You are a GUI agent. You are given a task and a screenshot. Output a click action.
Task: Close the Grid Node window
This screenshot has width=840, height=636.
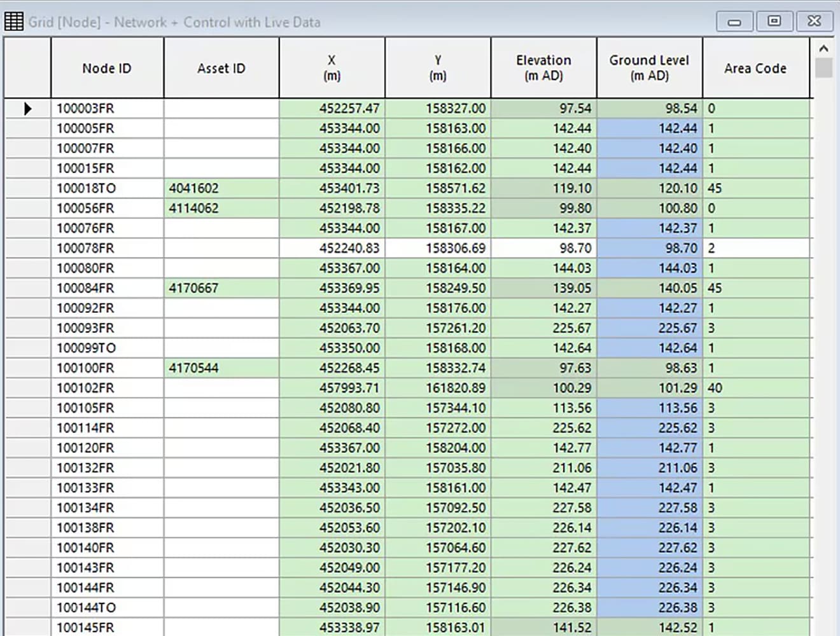point(814,22)
